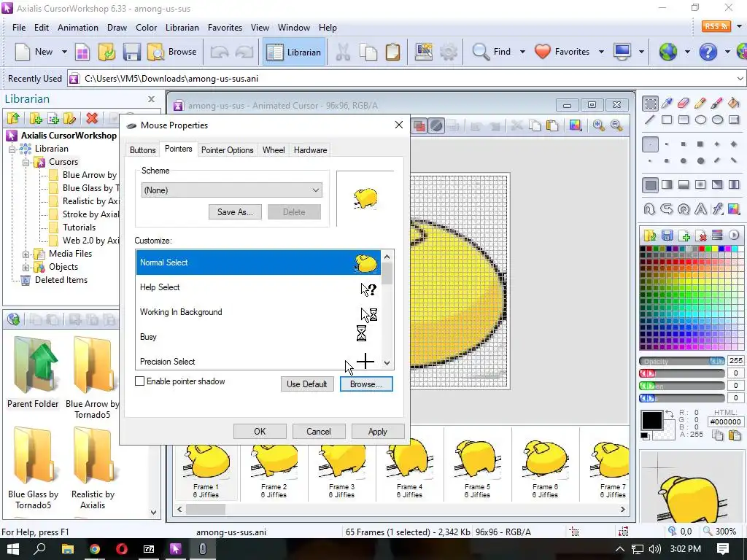Switch to the Buttons tab
This screenshot has height=560, width=747.
142,150
